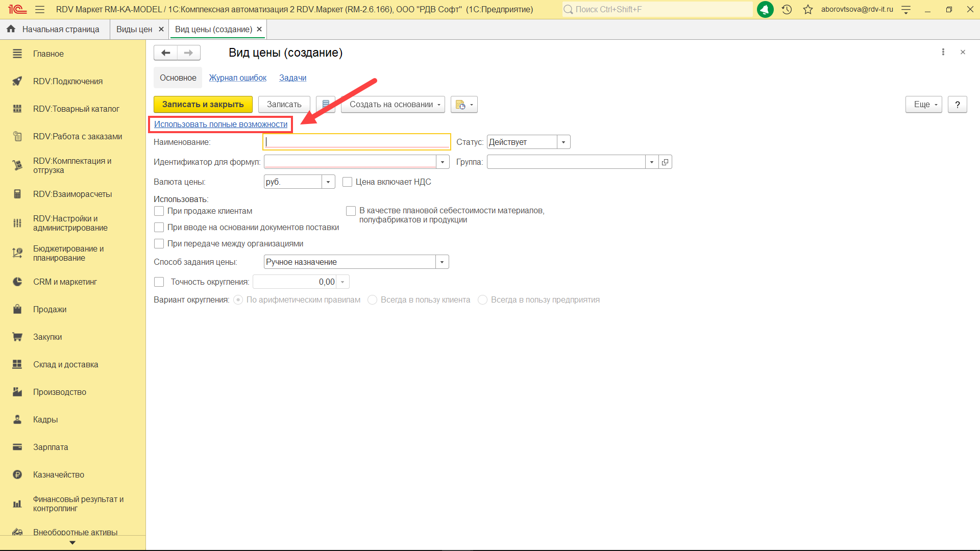This screenshot has height=551, width=980.
Task: Open RDV:Товарный каталог in the sidebar
Action: tap(76, 109)
